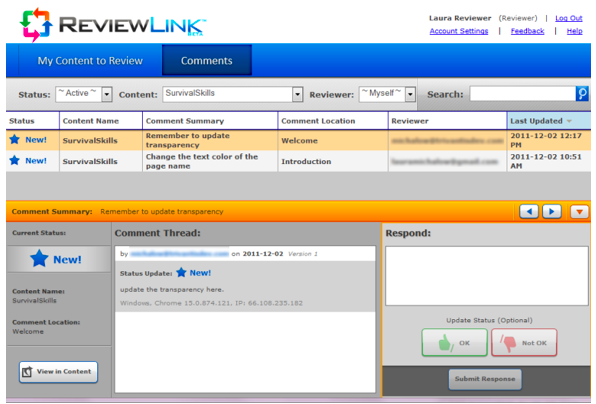
Task: Click update the transparency here text
Action: click(x=172, y=290)
